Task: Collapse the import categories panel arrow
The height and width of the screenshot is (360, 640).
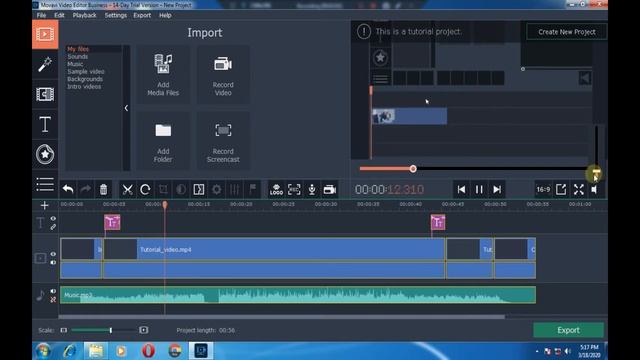Action: click(126, 108)
